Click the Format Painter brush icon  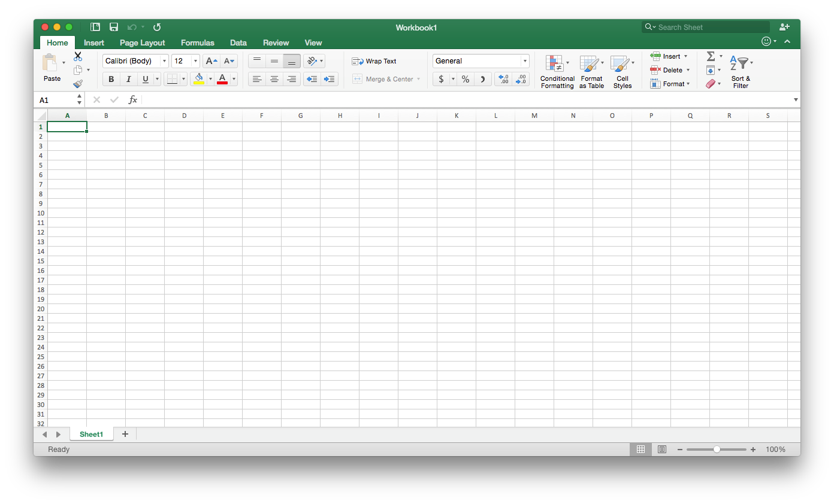tap(78, 84)
